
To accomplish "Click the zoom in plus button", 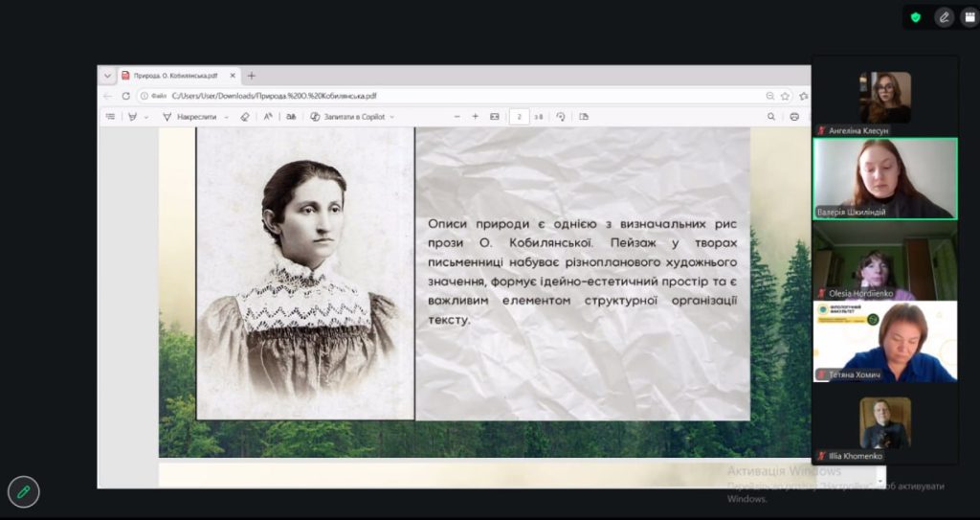I will tap(476, 117).
